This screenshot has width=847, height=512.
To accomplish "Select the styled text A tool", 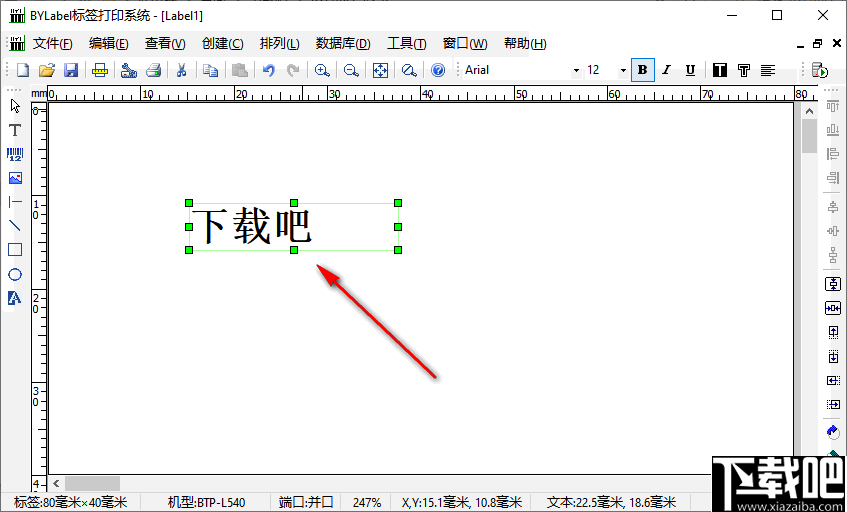I will pyautogui.click(x=15, y=298).
